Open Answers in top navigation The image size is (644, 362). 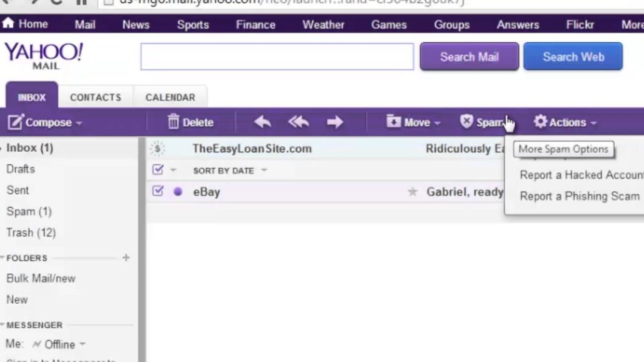(x=518, y=25)
